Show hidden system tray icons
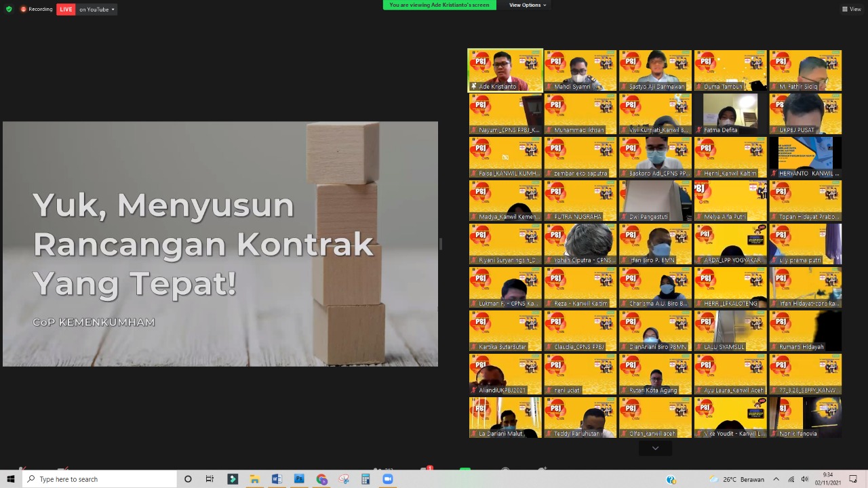This screenshot has width=868, height=488. coord(776,479)
